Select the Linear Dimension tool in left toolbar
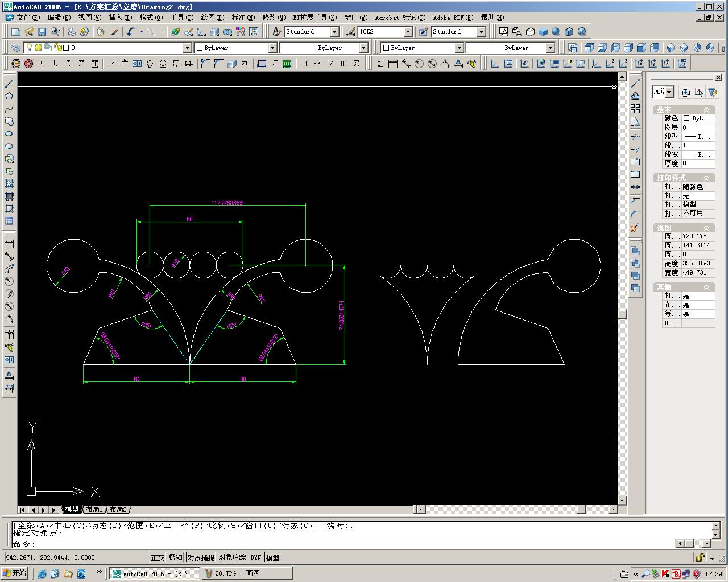The width and height of the screenshot is (728, 582). pos(9,244)
